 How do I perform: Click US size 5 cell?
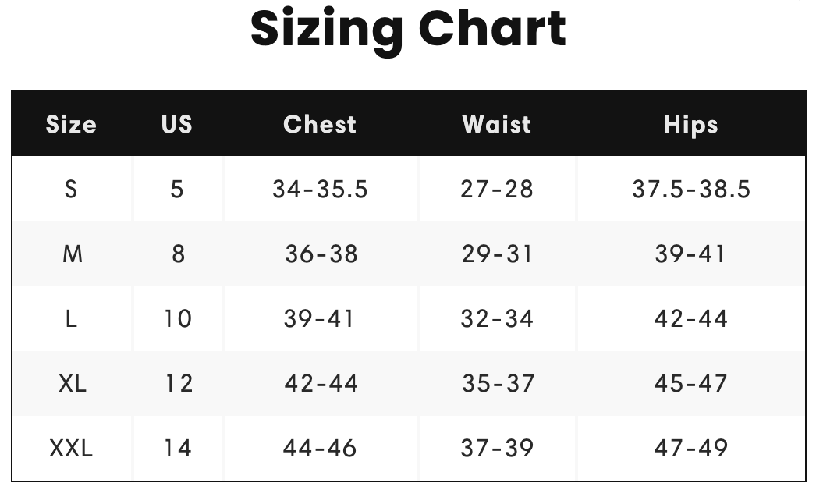click(177, 189)
